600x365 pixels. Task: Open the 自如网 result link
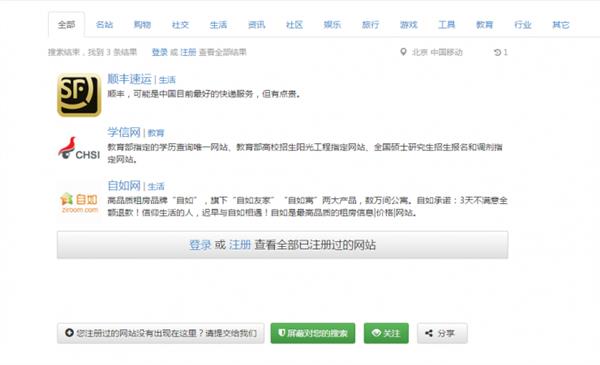click(x=124, y=186)
